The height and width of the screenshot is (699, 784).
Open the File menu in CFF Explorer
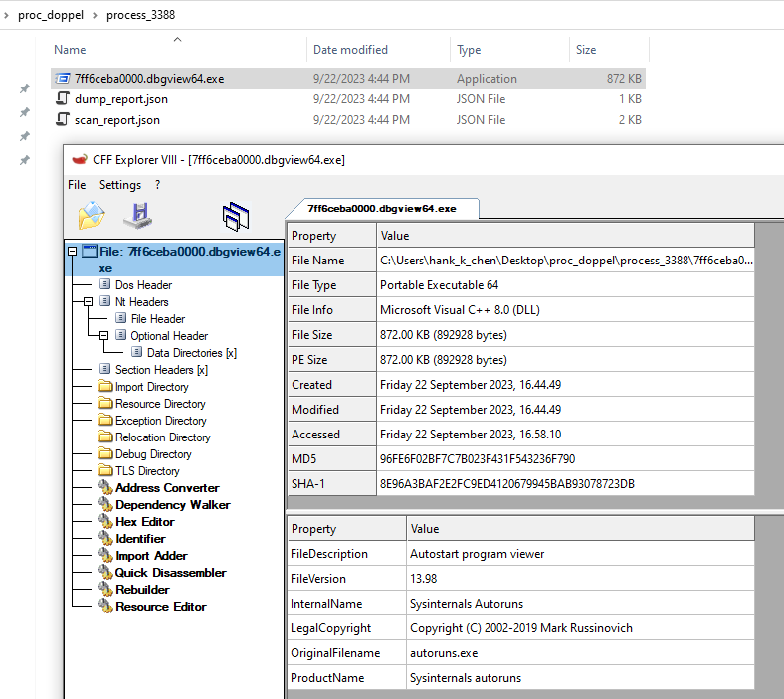pos(77,185)
